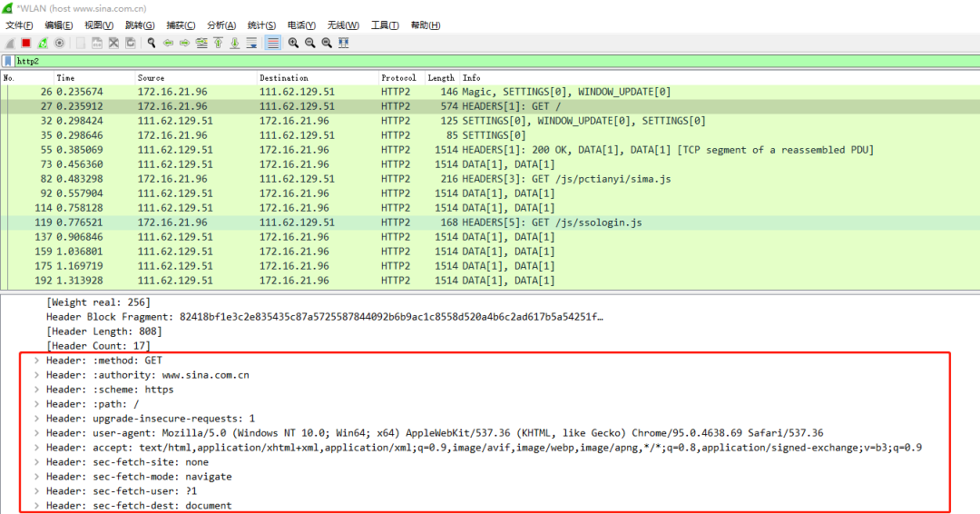This screenshot has width=980, height=514.
Task: Expand the :authority www.sina.com.cn header
Action: pyautogui.click(x=36, y=375)
